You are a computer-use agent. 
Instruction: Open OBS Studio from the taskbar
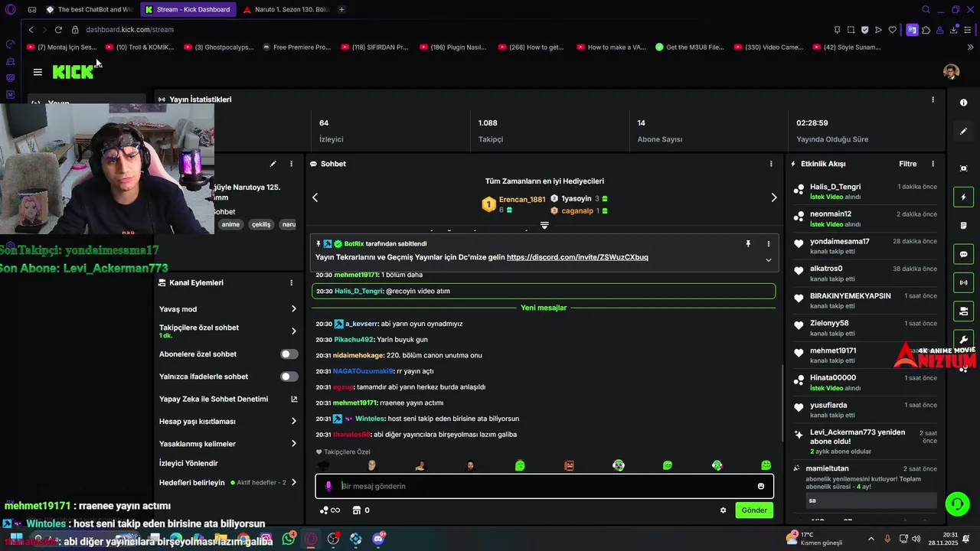coord(333,539)
